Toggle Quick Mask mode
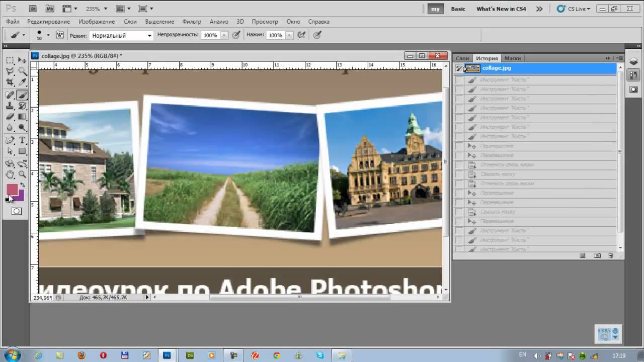This screenshot has height=362, width=644. (17, 211)
